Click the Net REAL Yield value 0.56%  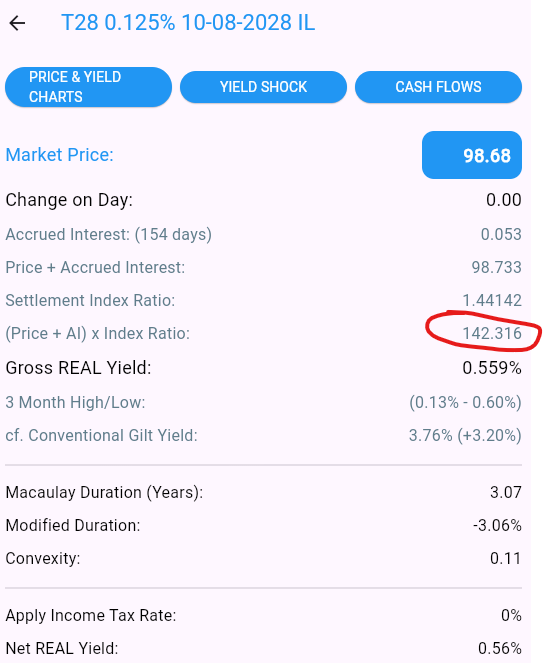click(x=500, y=648)
